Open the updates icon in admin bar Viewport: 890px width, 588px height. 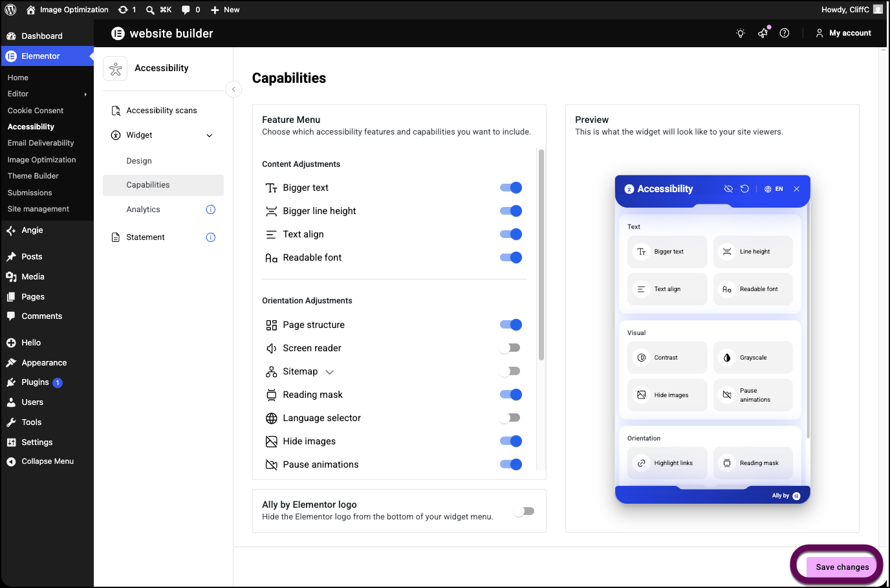[x=123, y=10]
